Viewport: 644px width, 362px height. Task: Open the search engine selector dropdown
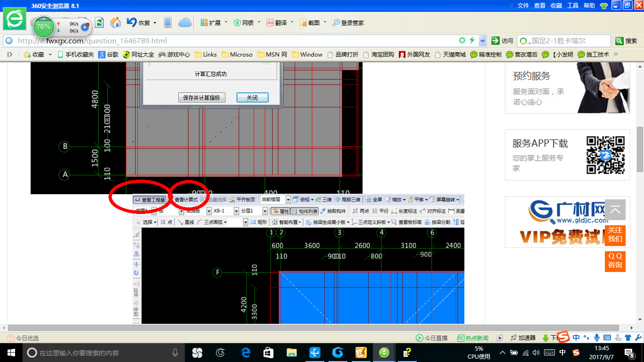pos(524,41)
